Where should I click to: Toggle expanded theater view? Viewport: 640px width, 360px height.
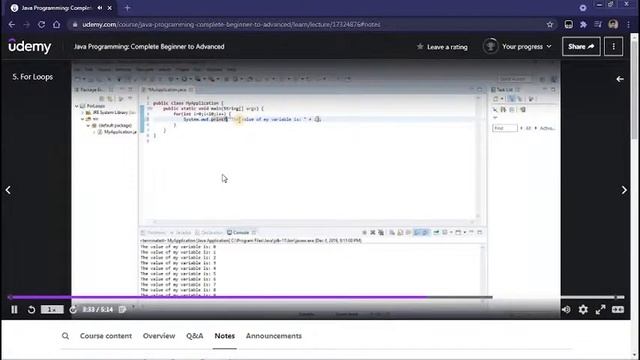tap(618, 310)
